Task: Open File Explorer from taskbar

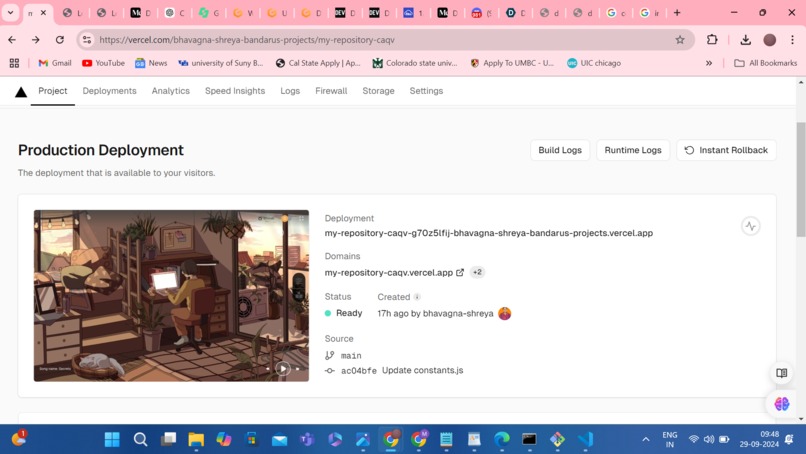Action: [196, 439]
